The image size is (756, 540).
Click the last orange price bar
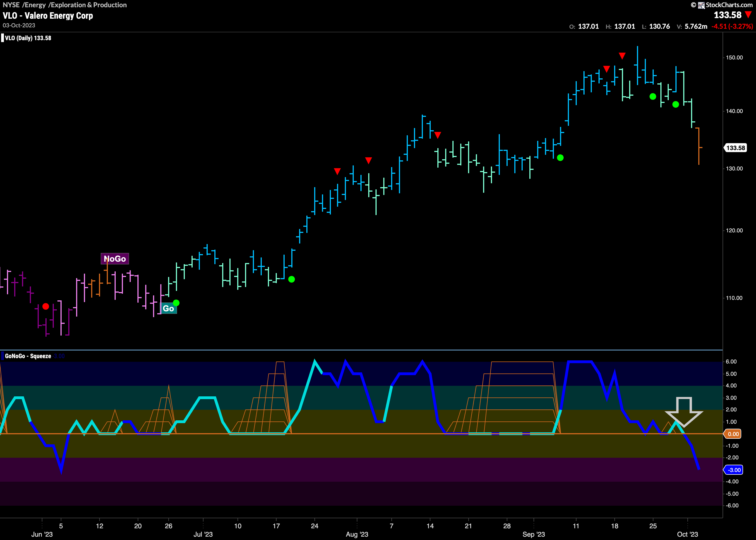click(699, 146)
